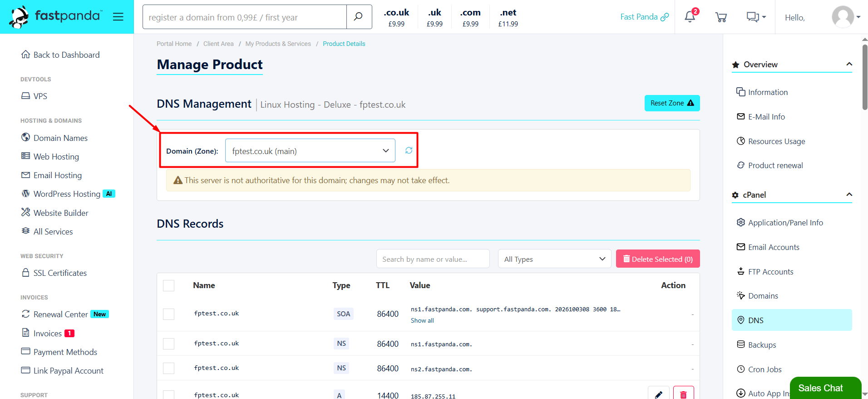Check the select-all checkbox in table header
The width and height of the screenshot is (868, 399).
(x=168, y=285)
